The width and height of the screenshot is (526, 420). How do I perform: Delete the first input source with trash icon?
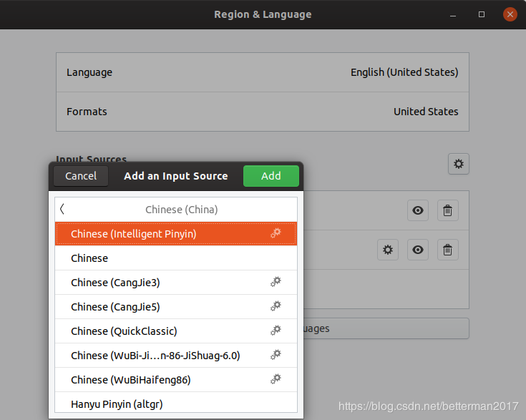click(x=447, y=210)
